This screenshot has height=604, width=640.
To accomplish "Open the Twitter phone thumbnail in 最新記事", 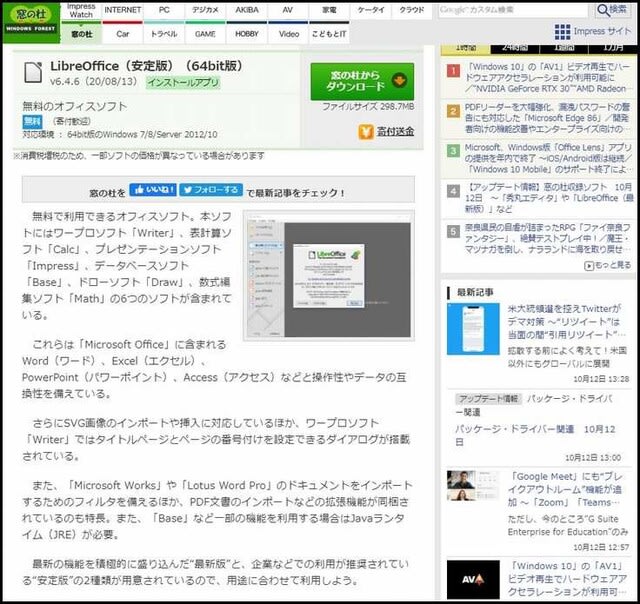I will pyautogui.click(x=473, y=329).
